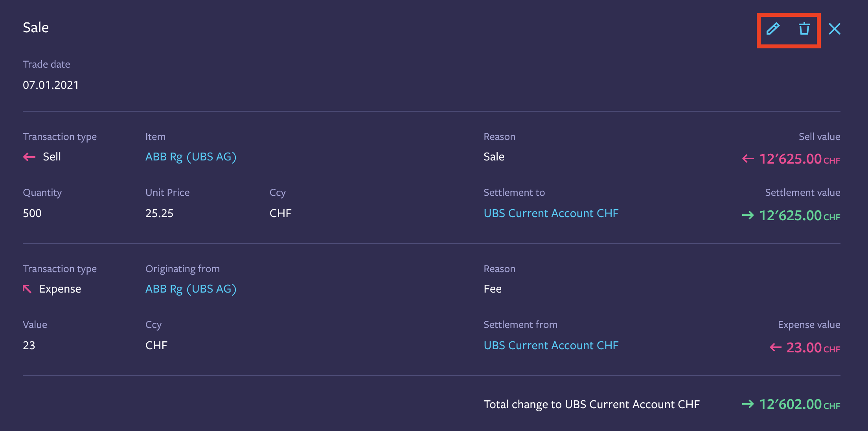The image size is (868, 431).
Task: Delete this sale via trash icon
Action: [x=804, y=29]
